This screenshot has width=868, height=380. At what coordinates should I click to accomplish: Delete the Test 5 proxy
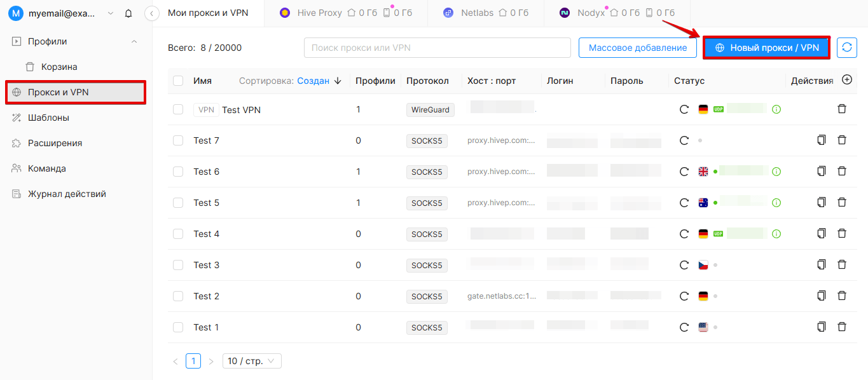tap(842, 203)
